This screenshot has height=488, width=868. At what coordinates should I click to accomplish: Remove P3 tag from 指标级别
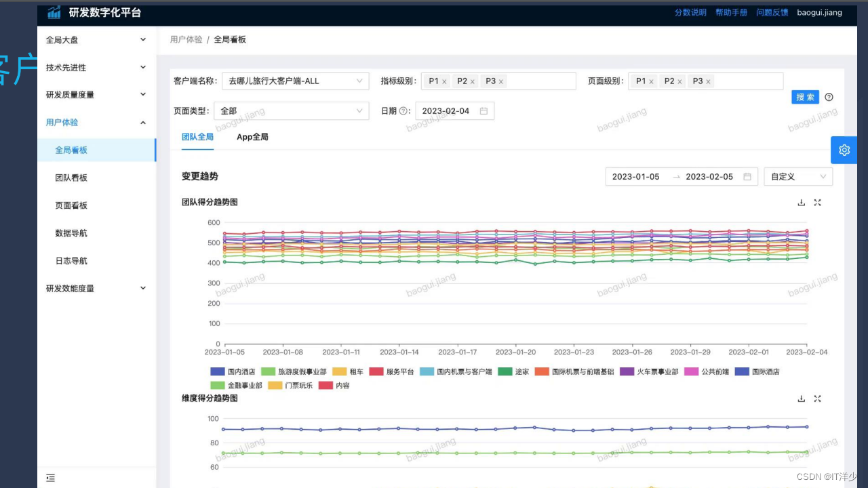point(501,81)
